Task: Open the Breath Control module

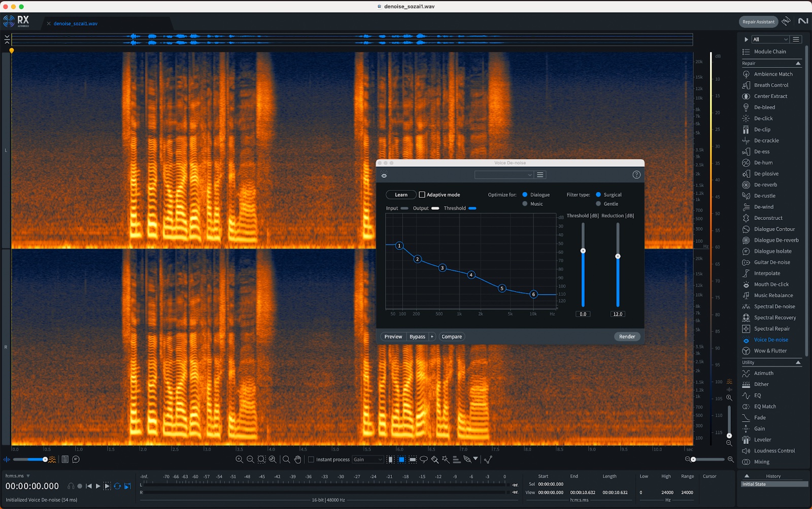Action: (x=771, y=85)
